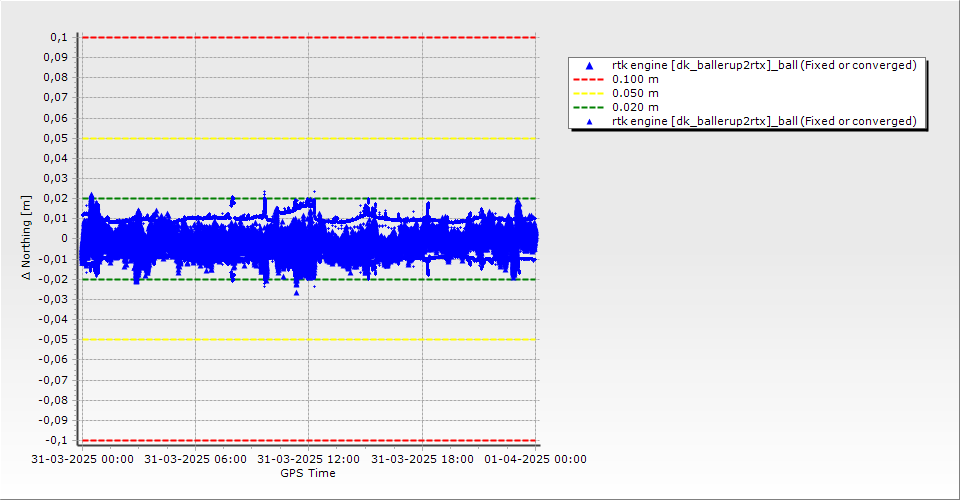Select the 0.100 m legend entry
This screenshot has height=500, width=960.
pos(636,80)
